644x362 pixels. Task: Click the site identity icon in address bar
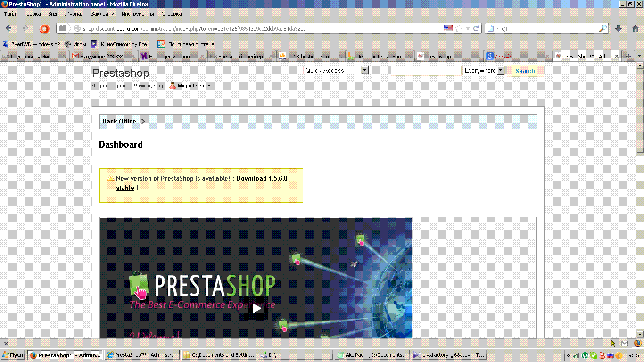click(77, 28)
